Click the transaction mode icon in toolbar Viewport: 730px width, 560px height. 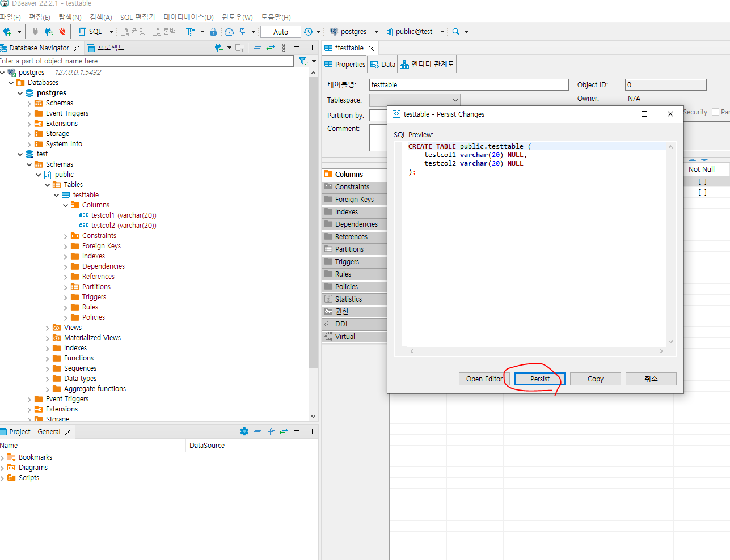click(190, 32)
